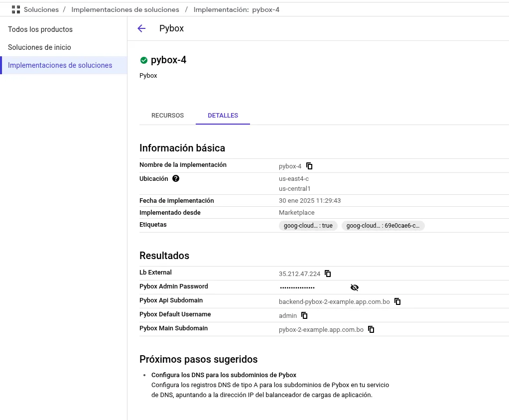Click the Soluciones grid icon in breadcrumb
This screenshot has width=509, height=420.
pyautogui.click(x=16, y=10)
